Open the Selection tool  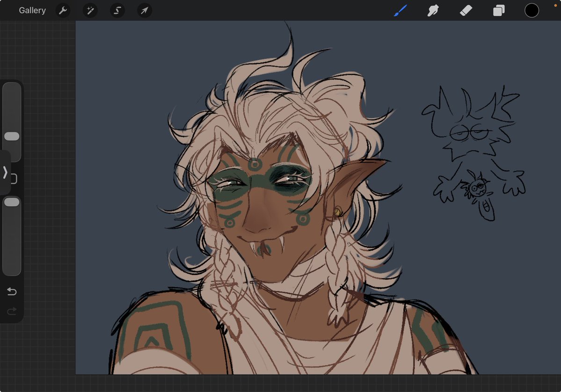[117, 10]
